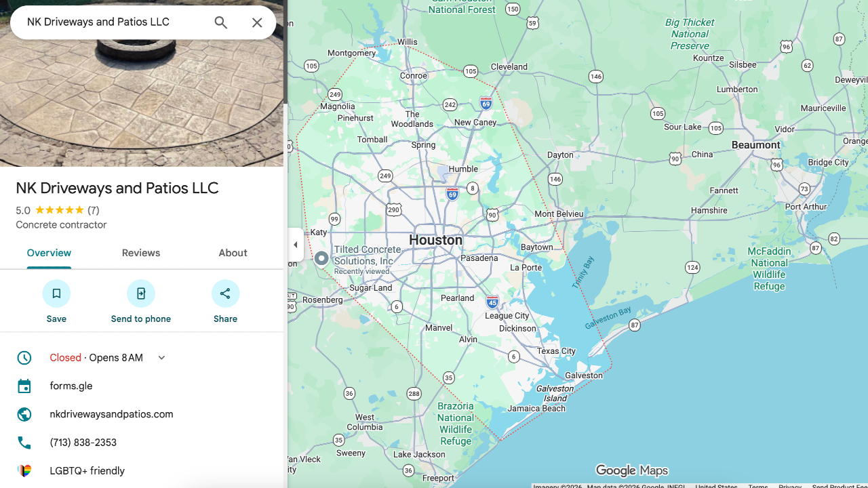Click the Cleveland label on map
868x488 pixels.
(x=509, y=66)
